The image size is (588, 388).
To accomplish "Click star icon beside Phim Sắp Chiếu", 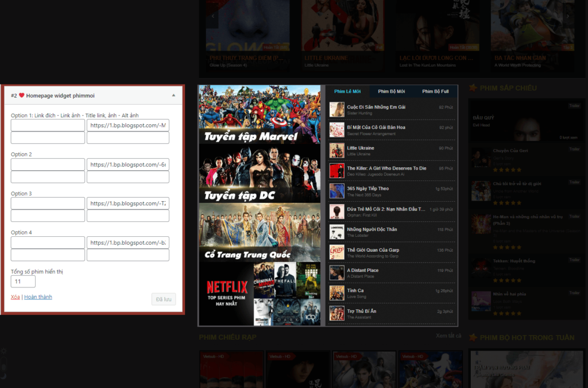I will coord(473,88).
